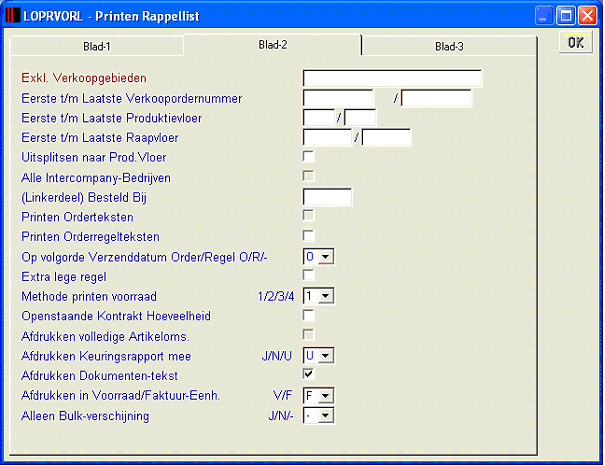
Task: Click the LOPRVORL application icon in title bar
Action: [x=13, y=16]
